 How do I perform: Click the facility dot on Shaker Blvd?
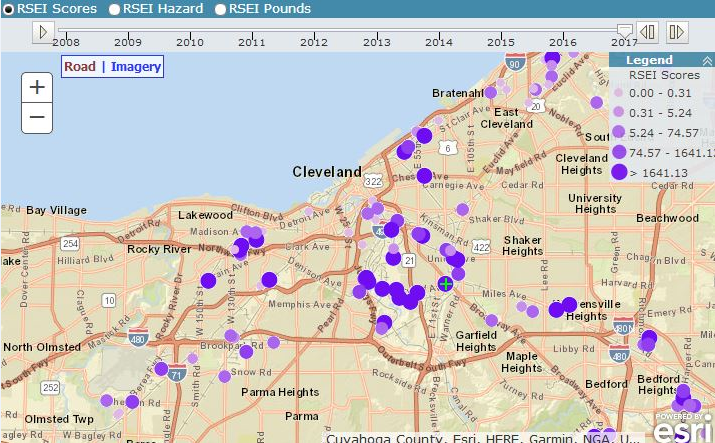(462, 209)
